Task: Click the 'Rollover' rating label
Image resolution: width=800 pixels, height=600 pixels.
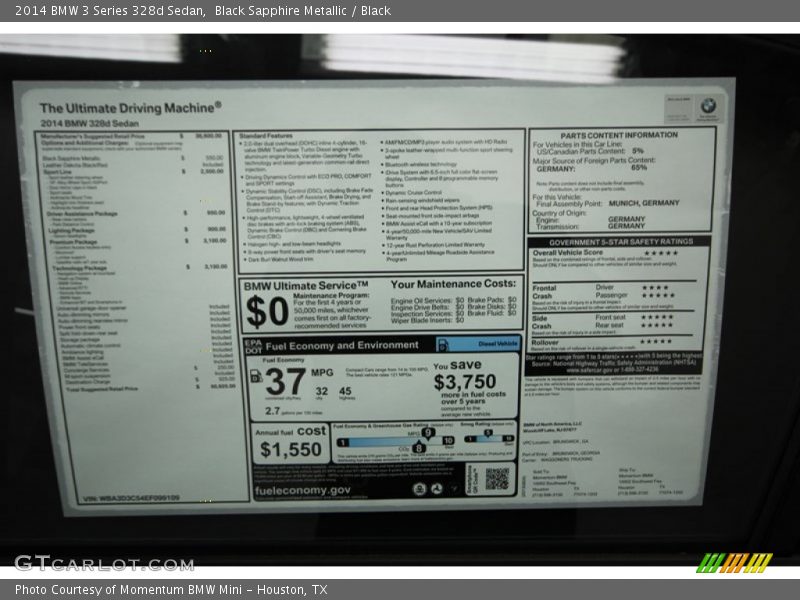Action: point(545,342)
